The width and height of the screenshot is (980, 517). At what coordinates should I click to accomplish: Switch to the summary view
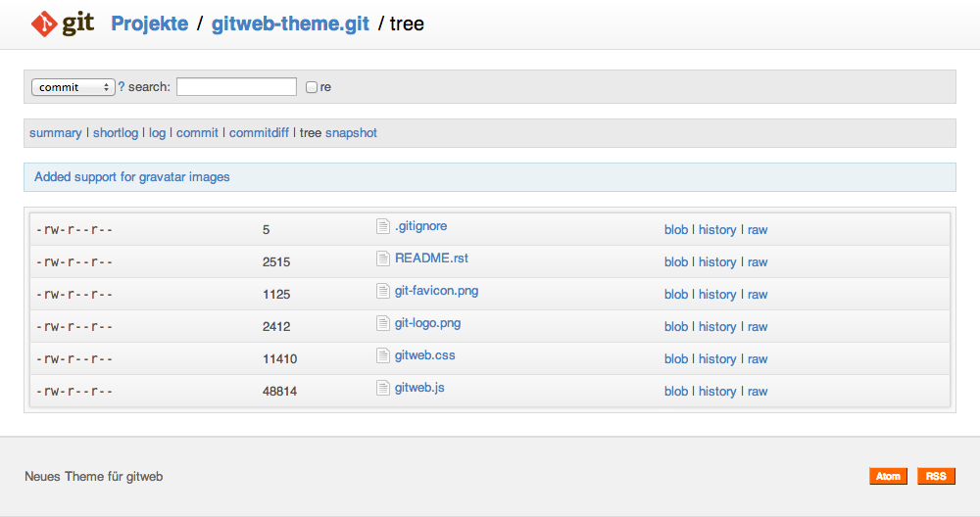(56, 133)
